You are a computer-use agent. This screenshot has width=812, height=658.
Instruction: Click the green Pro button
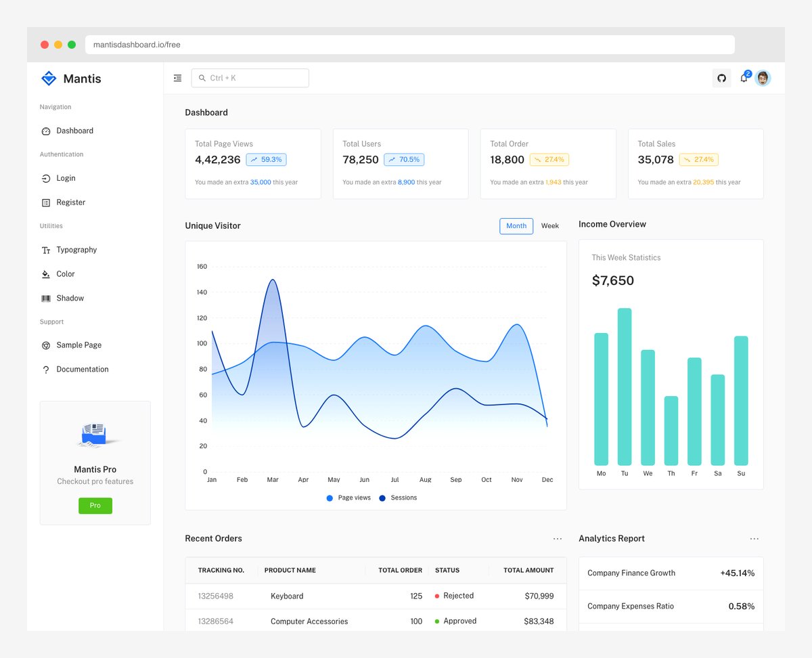pyautogui.click(x=95, y=505)
